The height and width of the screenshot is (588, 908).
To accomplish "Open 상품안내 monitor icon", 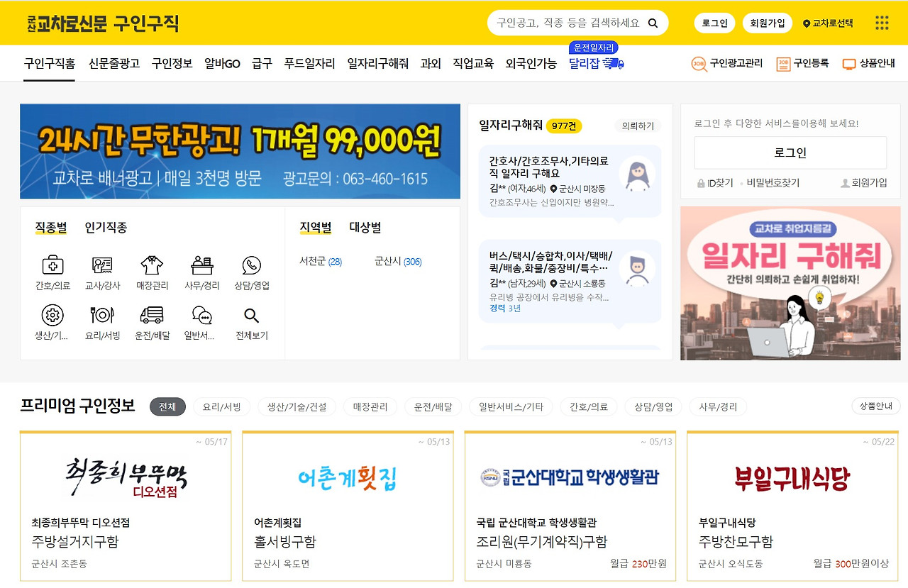I will pyautogui.click(x=849, y=64).
